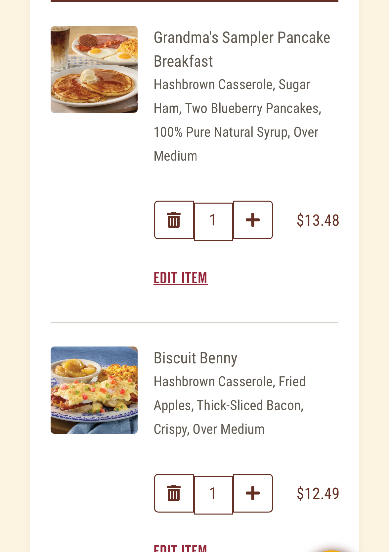Open Edit Item for Grandma's Sampler
Viewport: 392px width, 552px height.
click(x=181, y=278)
